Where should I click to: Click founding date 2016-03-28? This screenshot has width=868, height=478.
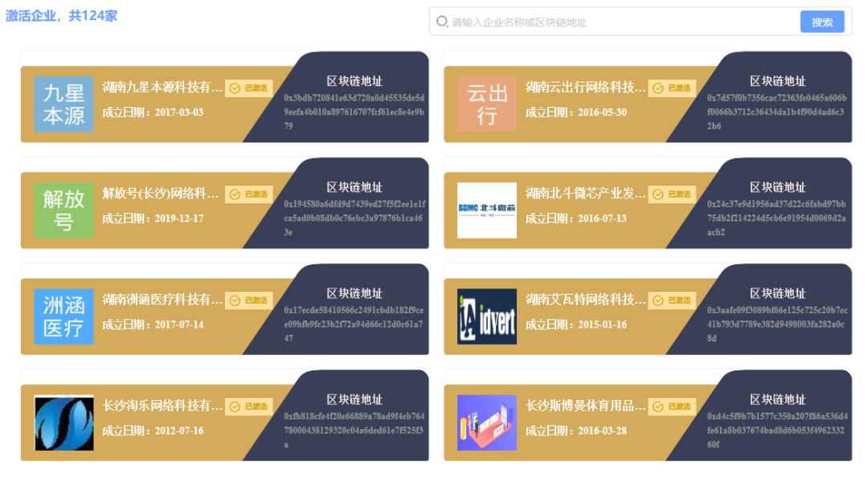[x=602, y=431]
